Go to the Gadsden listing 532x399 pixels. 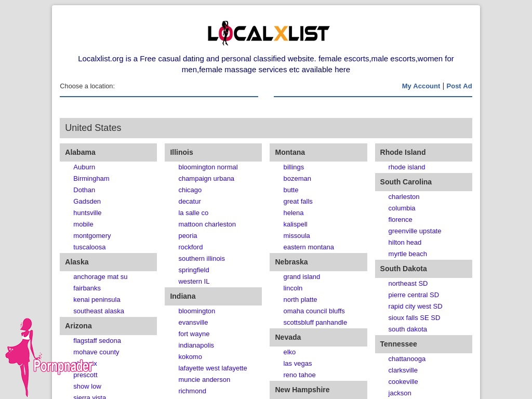pos(87,201)
